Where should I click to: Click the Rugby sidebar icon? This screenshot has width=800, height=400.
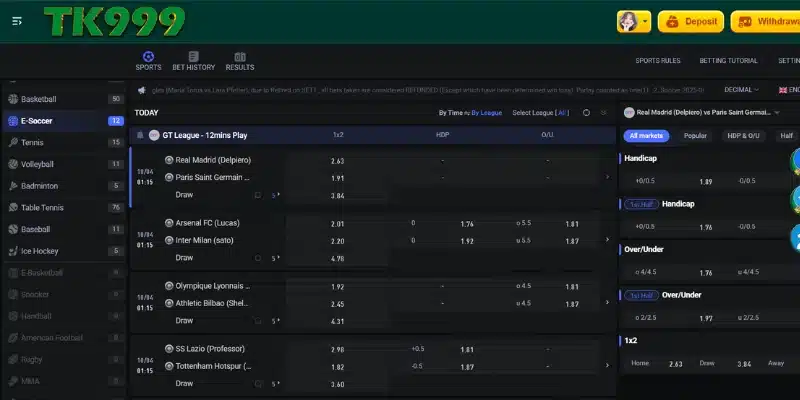point(13,360)
